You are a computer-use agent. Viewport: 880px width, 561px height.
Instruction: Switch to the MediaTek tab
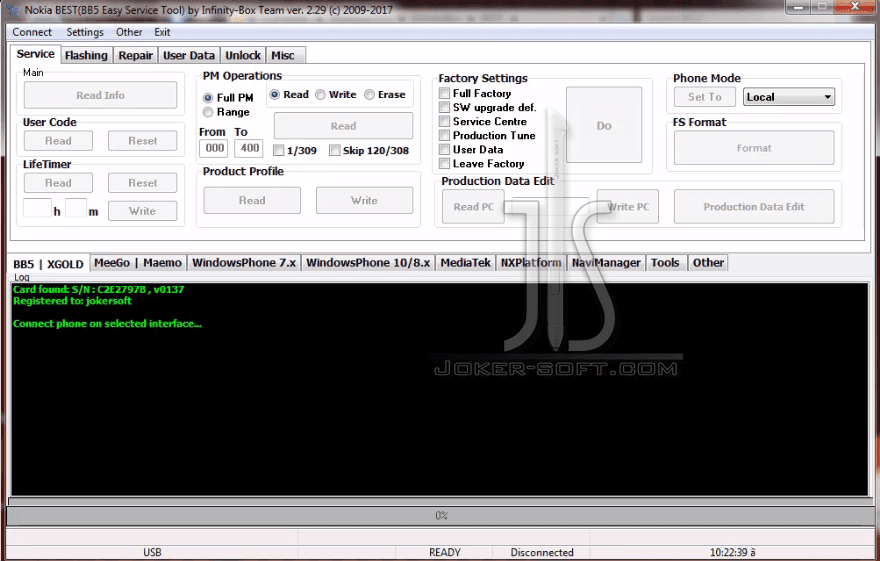(x=465, y=263)
